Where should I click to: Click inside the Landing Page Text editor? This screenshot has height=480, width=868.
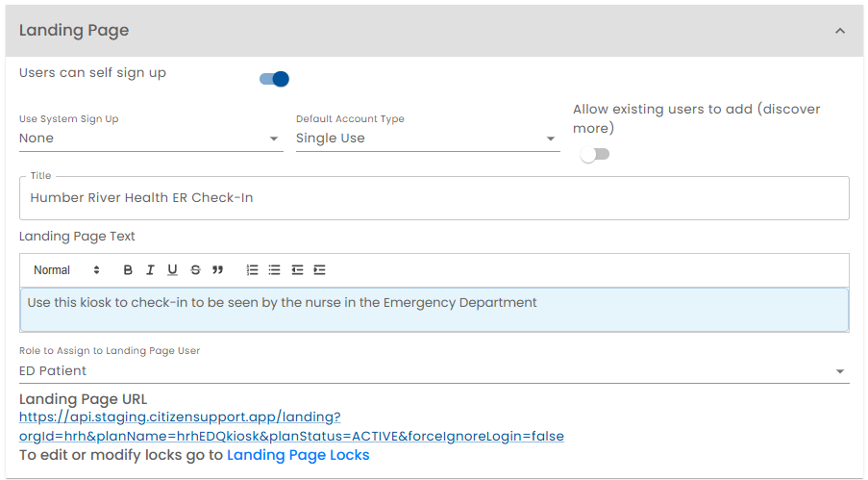point(434,311)
